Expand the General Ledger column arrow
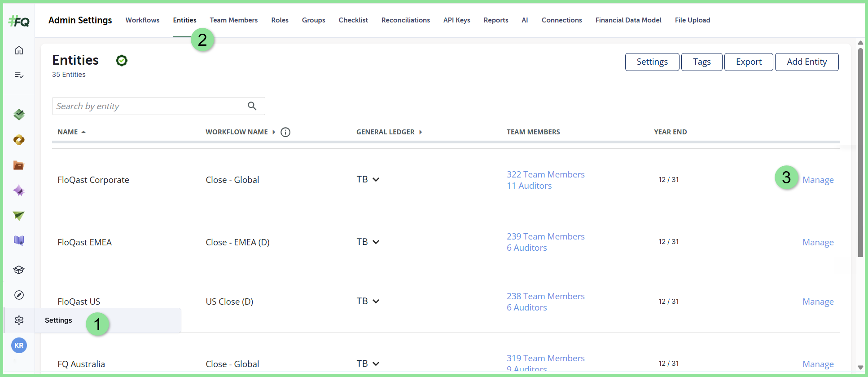The width and height of the screenshot is (868, 377). pyautogui.click(x=421, y=132)
